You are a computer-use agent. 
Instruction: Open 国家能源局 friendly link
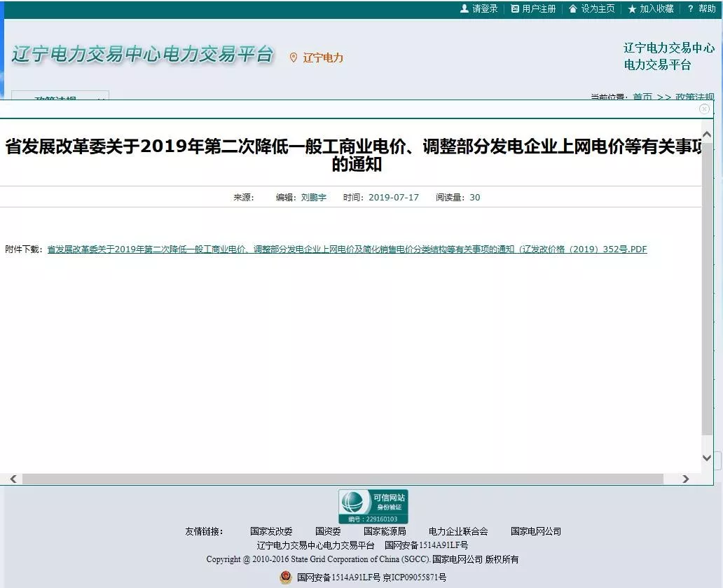(x=385, y=531)
